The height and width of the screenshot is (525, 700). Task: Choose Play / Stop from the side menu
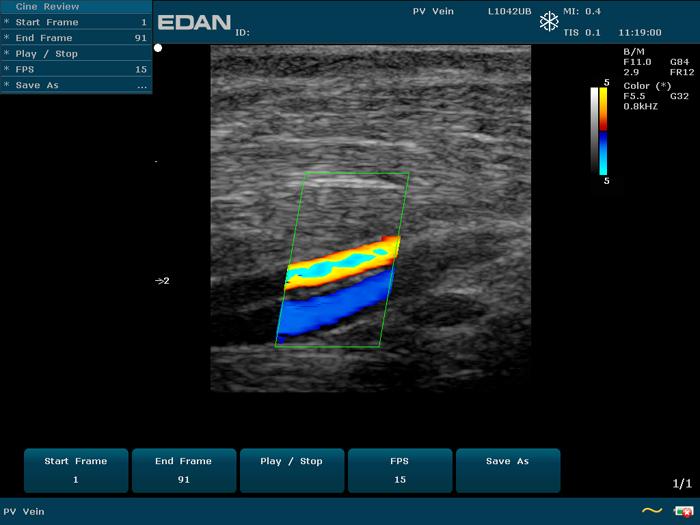tap(76, 54)
